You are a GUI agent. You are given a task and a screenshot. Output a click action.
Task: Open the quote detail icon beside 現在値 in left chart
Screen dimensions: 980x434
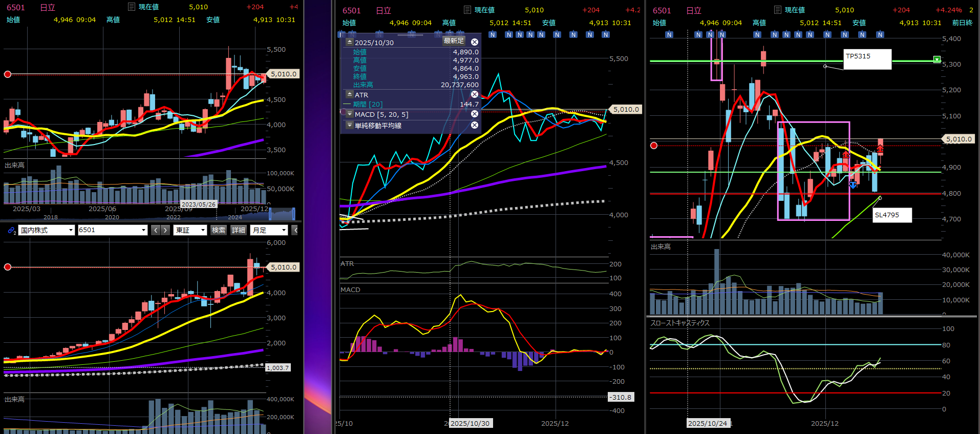pos(132,7)
